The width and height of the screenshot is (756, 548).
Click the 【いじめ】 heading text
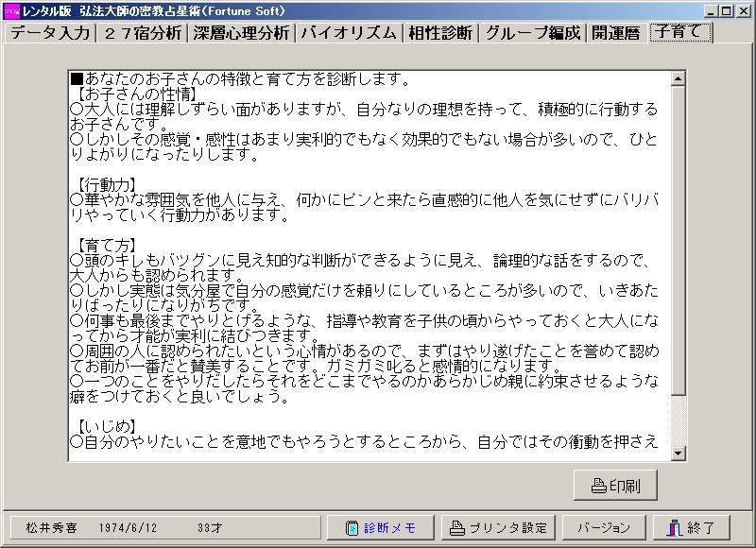(x=107, y=426)
